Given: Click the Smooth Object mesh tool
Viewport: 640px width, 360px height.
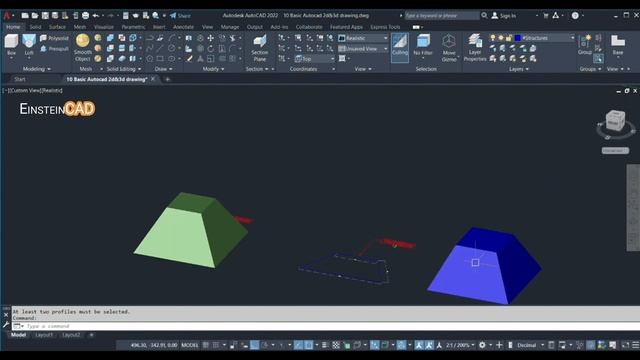Looking at the screenshot, I should tap(83, 48).
